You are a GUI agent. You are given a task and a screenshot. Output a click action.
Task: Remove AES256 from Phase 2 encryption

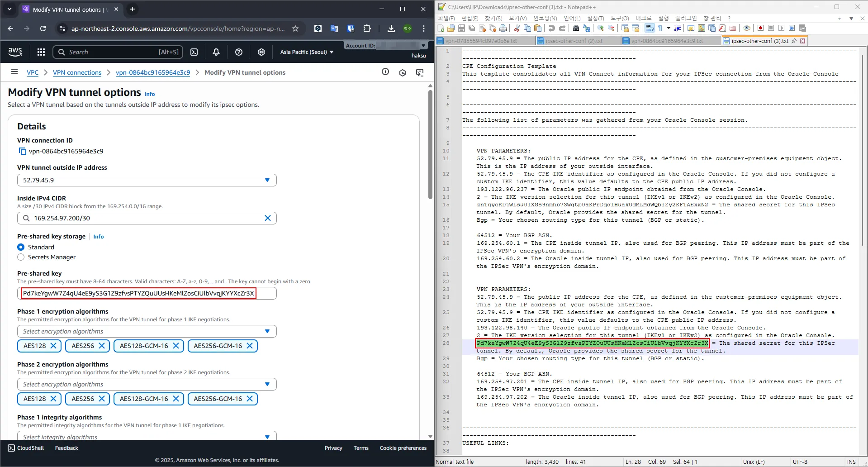pos(101,399)
